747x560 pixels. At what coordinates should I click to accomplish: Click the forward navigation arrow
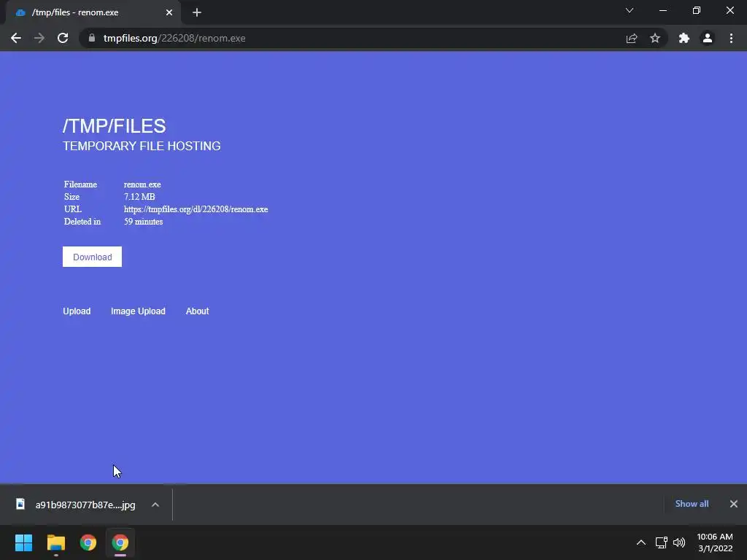pyautogui.click(x=39, y=38)
